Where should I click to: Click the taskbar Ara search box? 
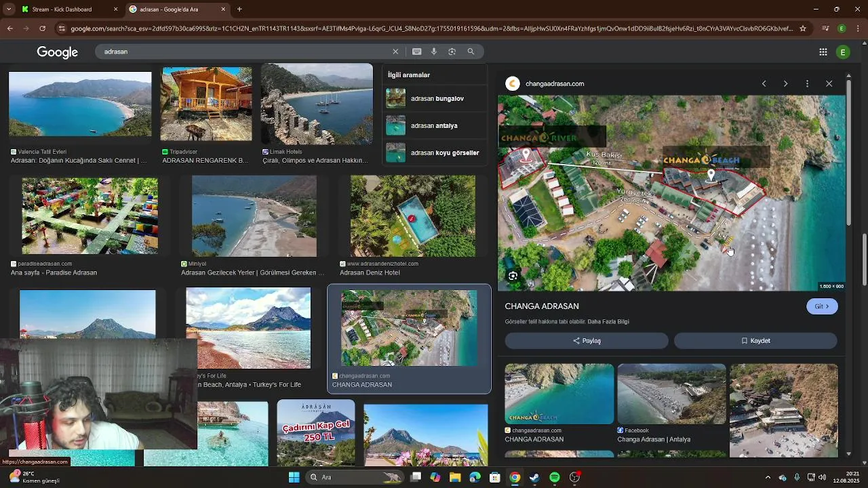[x=355, y=477]
